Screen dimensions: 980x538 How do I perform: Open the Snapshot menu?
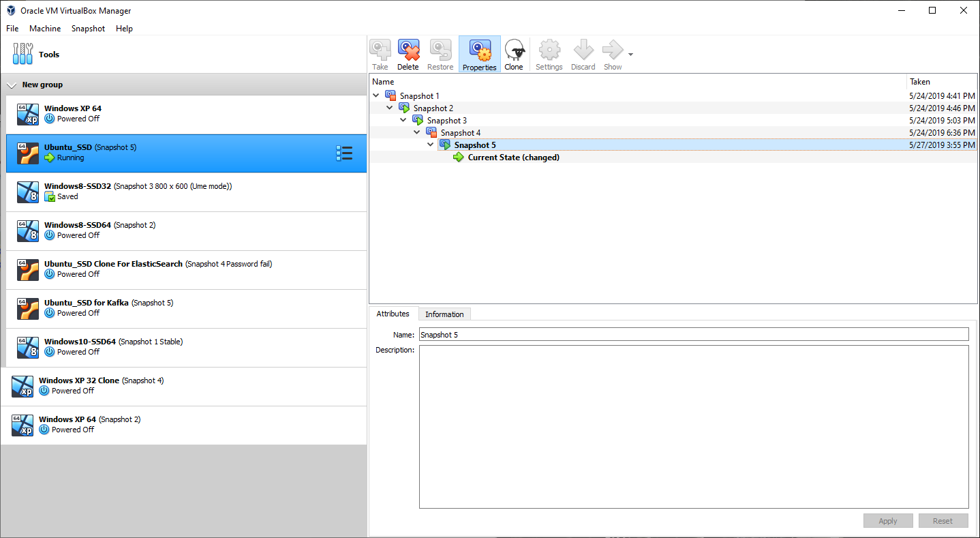coord(88,29)
